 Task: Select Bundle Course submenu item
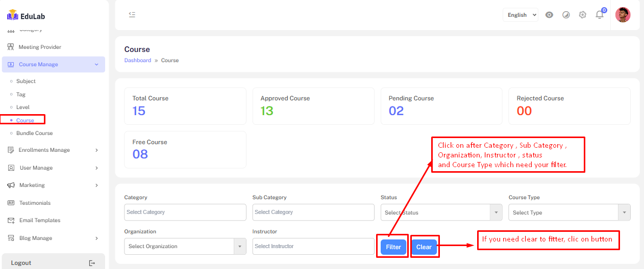pos(34,133)
